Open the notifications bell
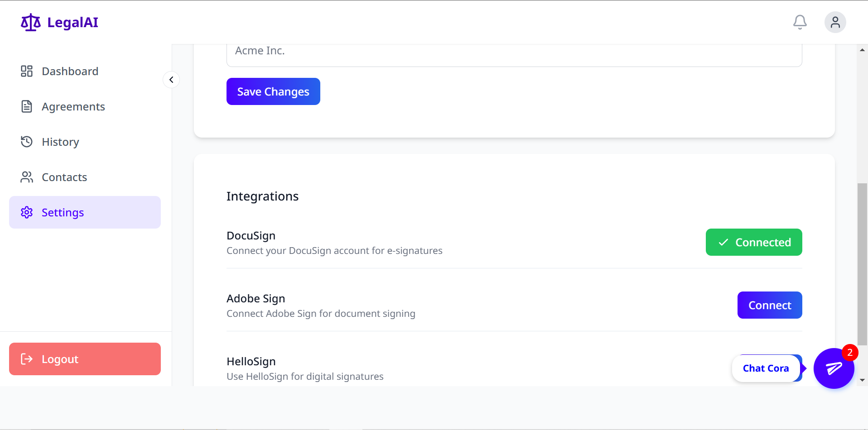 click(x=800, y=22)
